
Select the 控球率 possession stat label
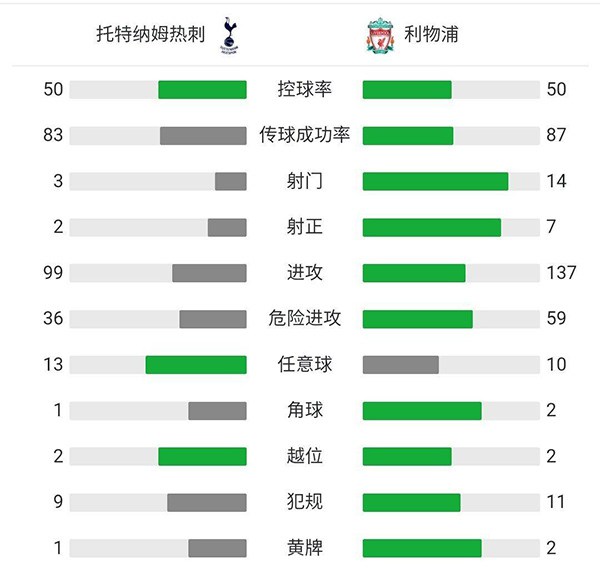click(304, 90)
